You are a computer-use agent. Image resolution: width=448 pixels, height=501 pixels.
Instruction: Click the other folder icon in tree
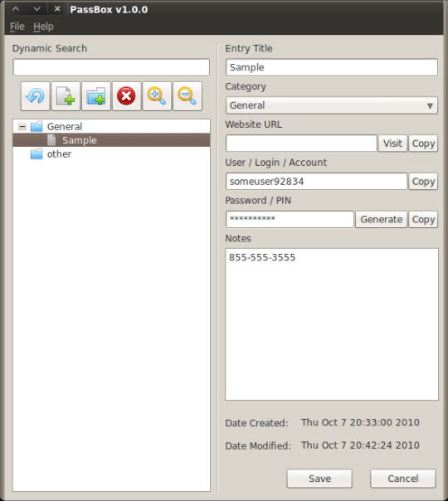click(x=37, y=153)
